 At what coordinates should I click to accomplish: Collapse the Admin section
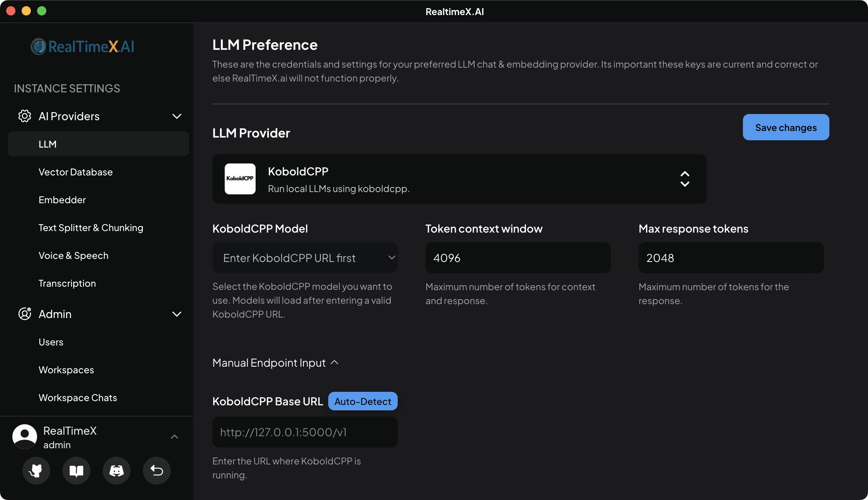coord(177,314)
